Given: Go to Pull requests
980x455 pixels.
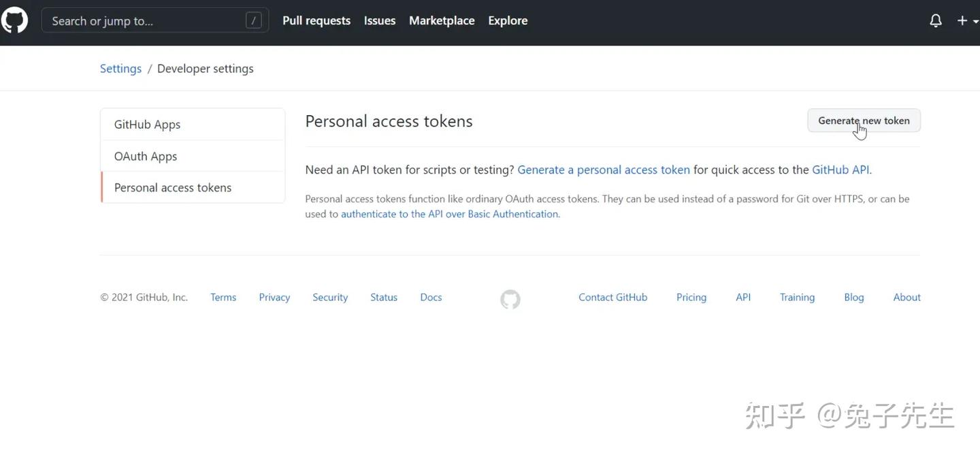Looking at the screenshot, I should (x=316, y=20).
